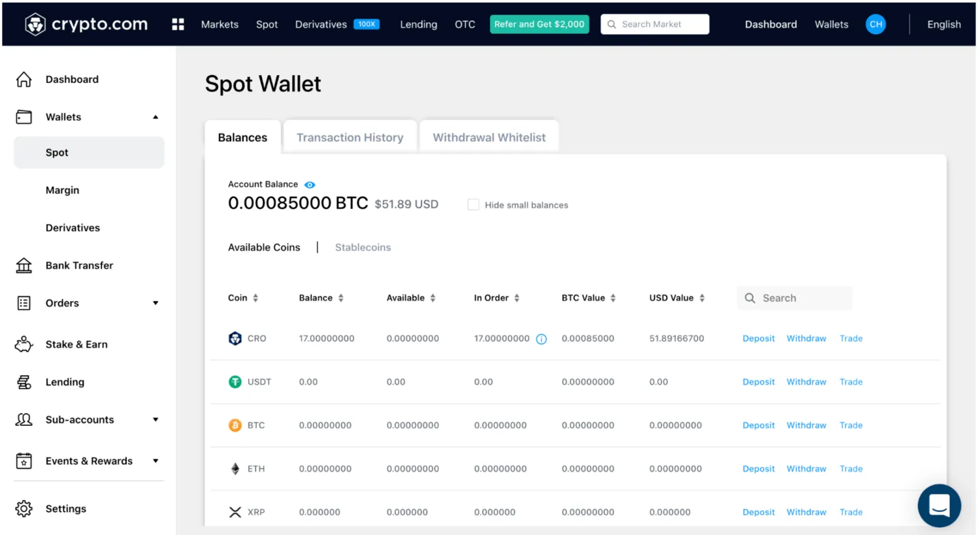980x535 pixels.
Task: Enable the Hide small balances checkbox
Action: tap(473, 204)
